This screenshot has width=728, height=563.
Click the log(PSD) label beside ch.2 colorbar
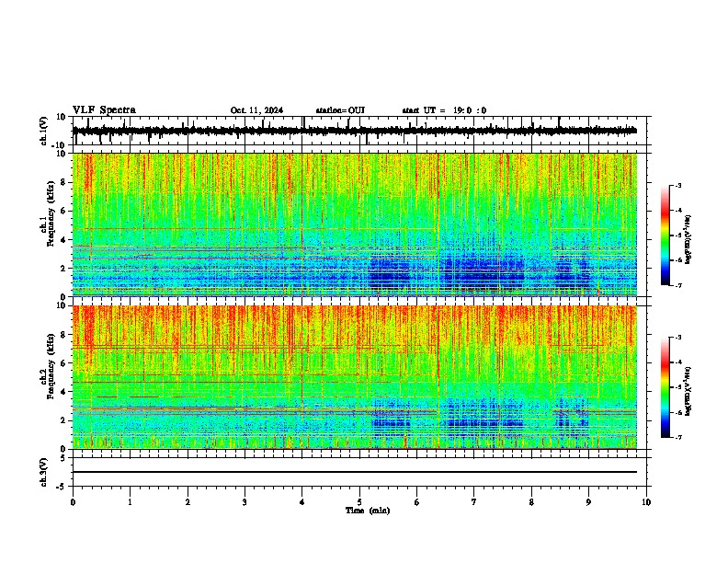tap(688, 390)
